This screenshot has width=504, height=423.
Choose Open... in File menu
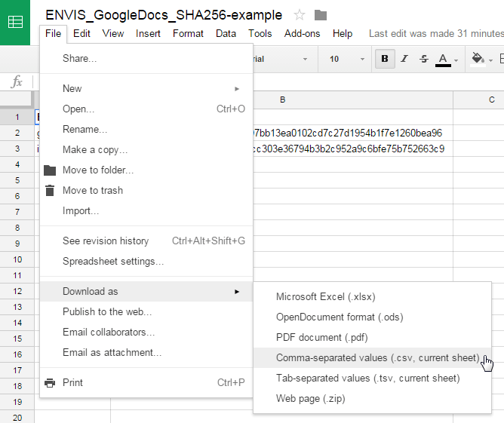point(146,109)
